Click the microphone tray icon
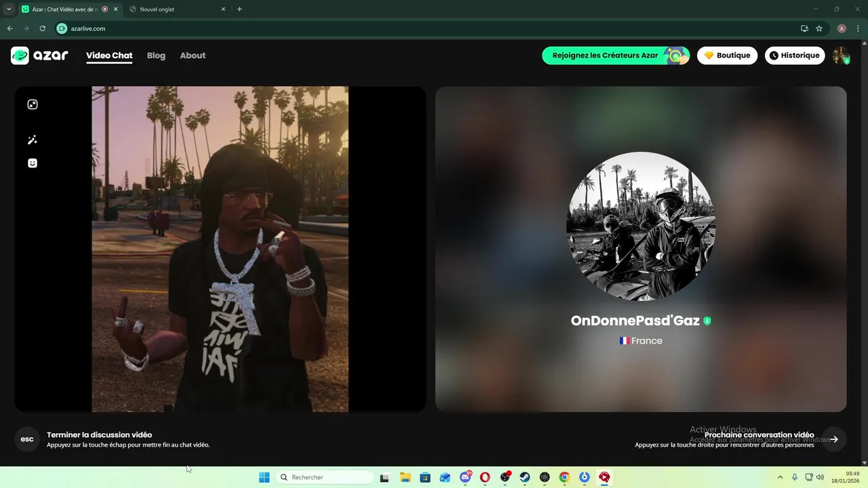Viewport: 868px width, 488px height. (795, 477)
